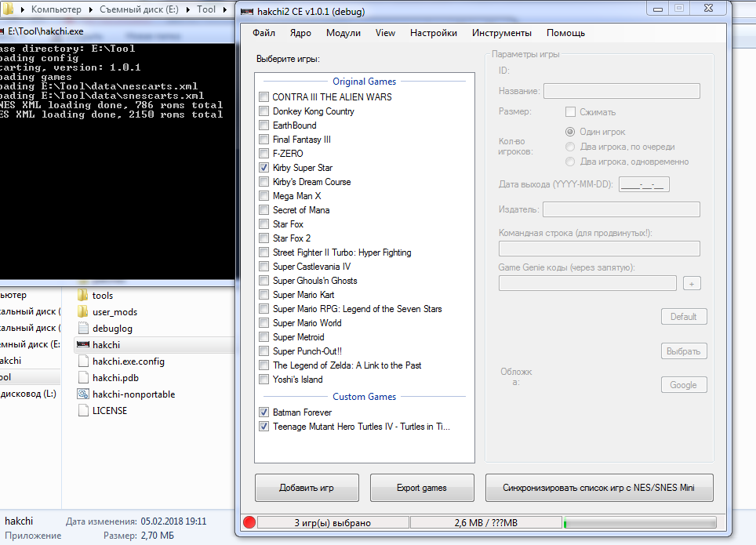Select the debuglog file icon in Explorer

[x=83, y=328]
